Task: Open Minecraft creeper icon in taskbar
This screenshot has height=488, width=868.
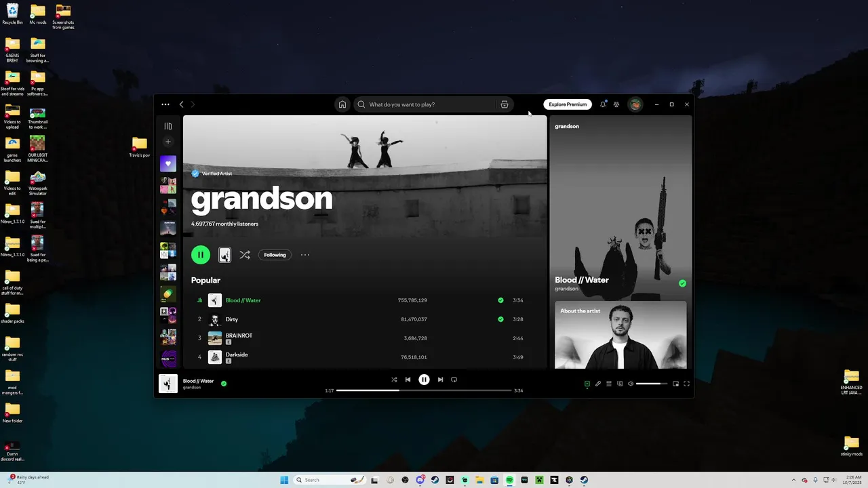Action: coord(539,480)
